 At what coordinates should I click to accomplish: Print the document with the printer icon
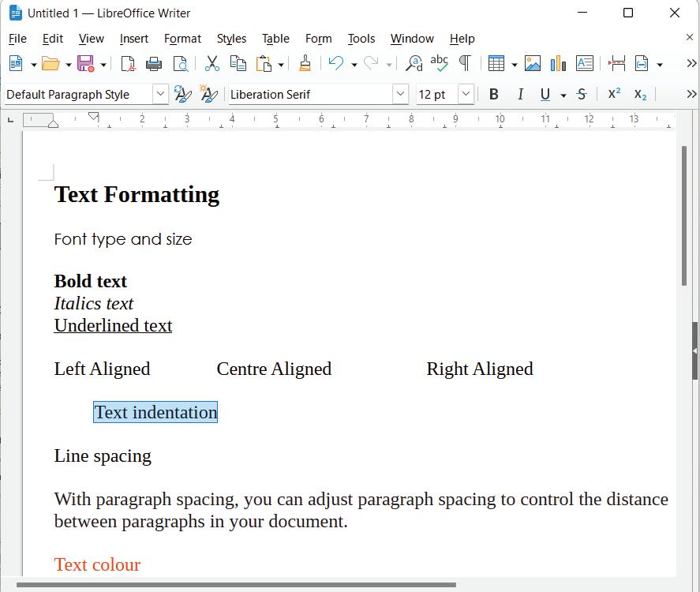pyautogui.click(x=154, y=63)
